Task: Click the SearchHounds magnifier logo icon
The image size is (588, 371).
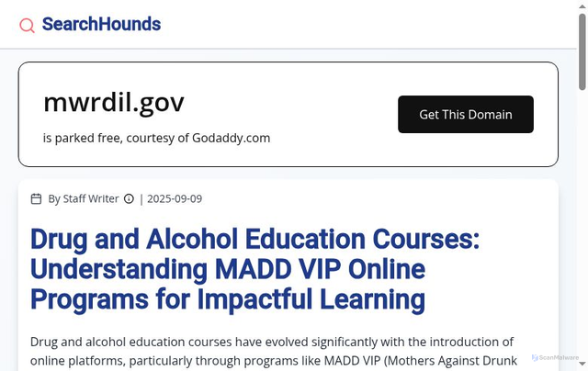Action: point(28,25)
